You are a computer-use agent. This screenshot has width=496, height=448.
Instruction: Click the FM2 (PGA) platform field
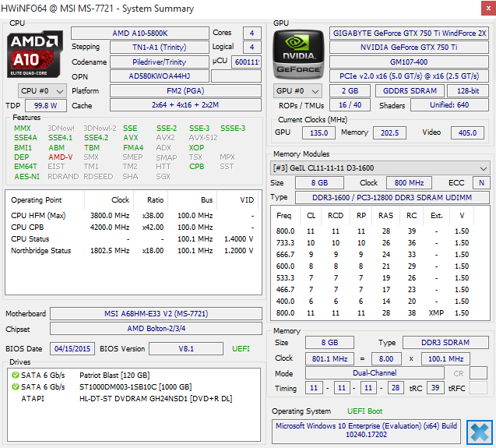[185, 91]
